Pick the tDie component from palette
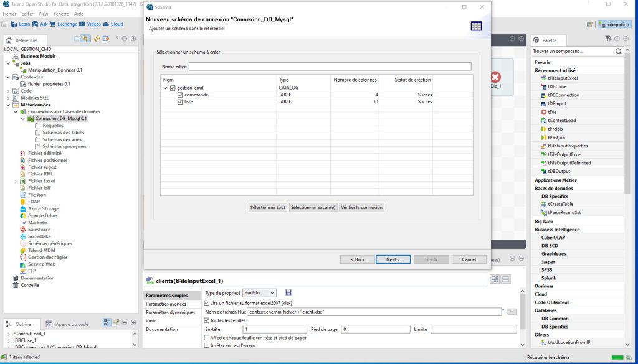This screenshot has height=364, width=638. (x=548, y=112)
